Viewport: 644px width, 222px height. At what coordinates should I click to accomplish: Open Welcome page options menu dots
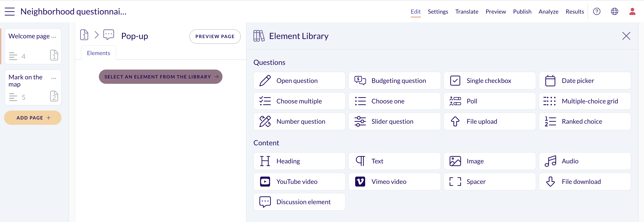coord(54,37)
